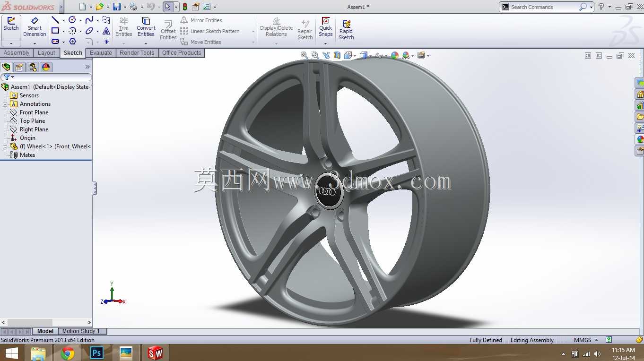This screenshot has width=644, height=361.
Task: Click the Select cursor tool
Action: pos(167,7)
